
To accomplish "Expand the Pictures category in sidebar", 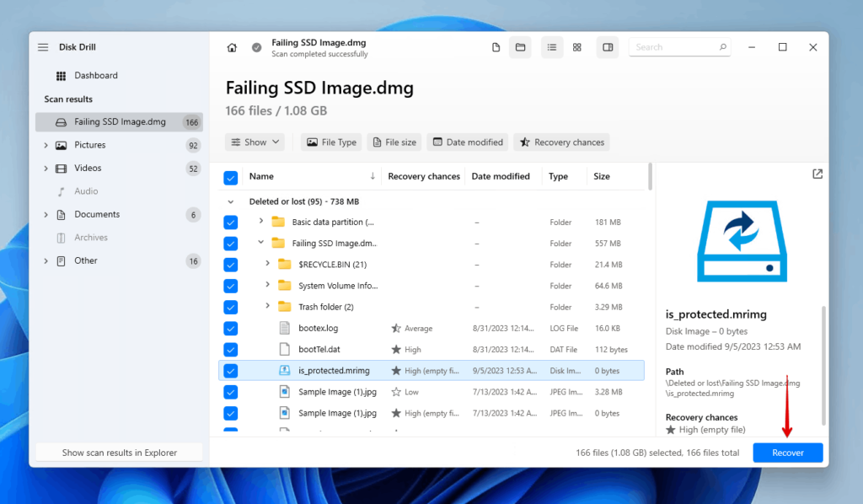I will pos(46,145).
